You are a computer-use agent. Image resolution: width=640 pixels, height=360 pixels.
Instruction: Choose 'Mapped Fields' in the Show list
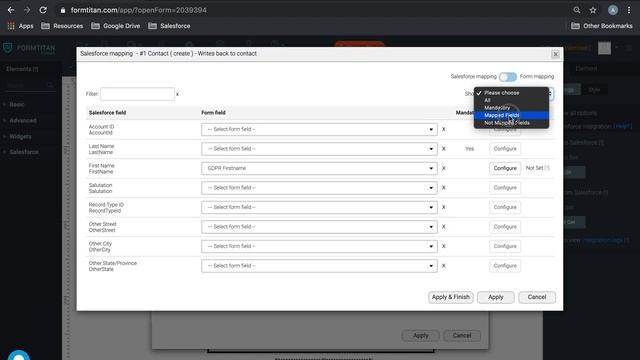(511, 115)
